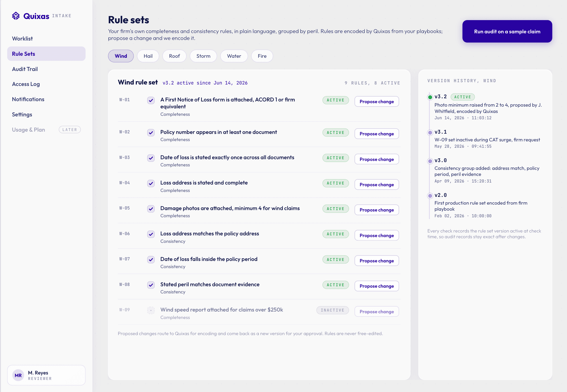Click the MR user avatar

[18, 375]
